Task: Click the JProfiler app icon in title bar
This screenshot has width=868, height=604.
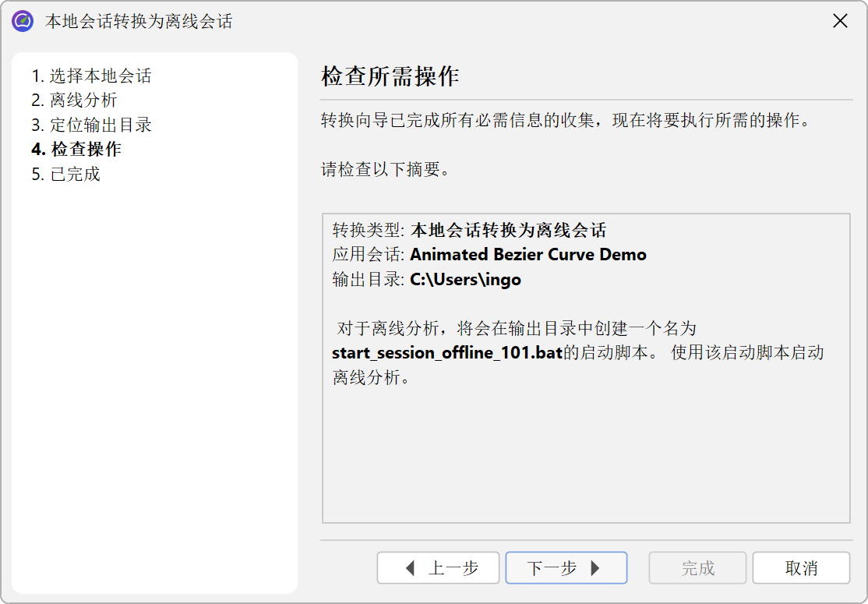Action: point(23,21)
